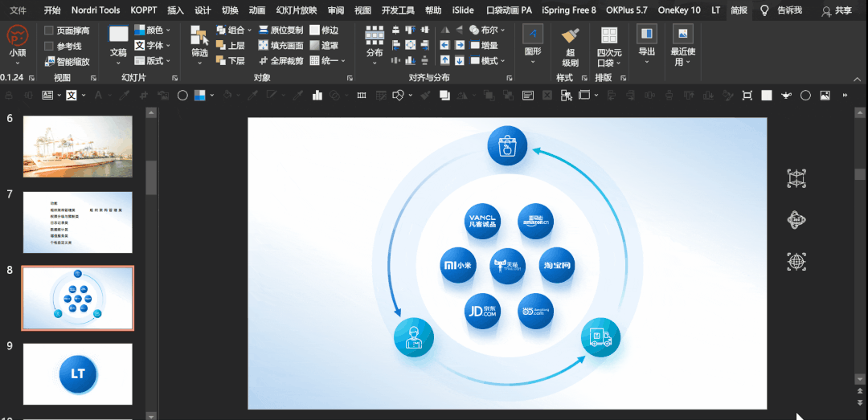The height and width of the screenshot is (420, 868).
Task: Click the 下层 send backward icon
Action: (219, 60)
